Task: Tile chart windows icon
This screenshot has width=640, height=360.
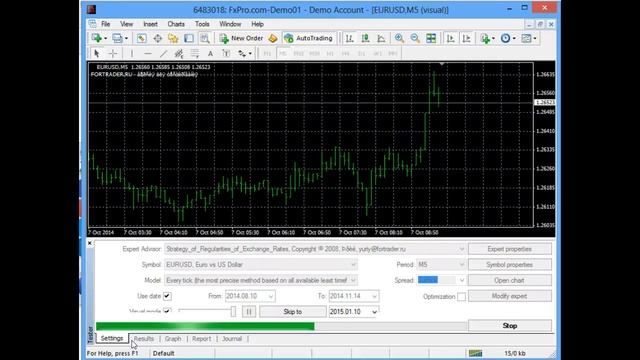Action: pyautogui.click(x=431, y=38)
